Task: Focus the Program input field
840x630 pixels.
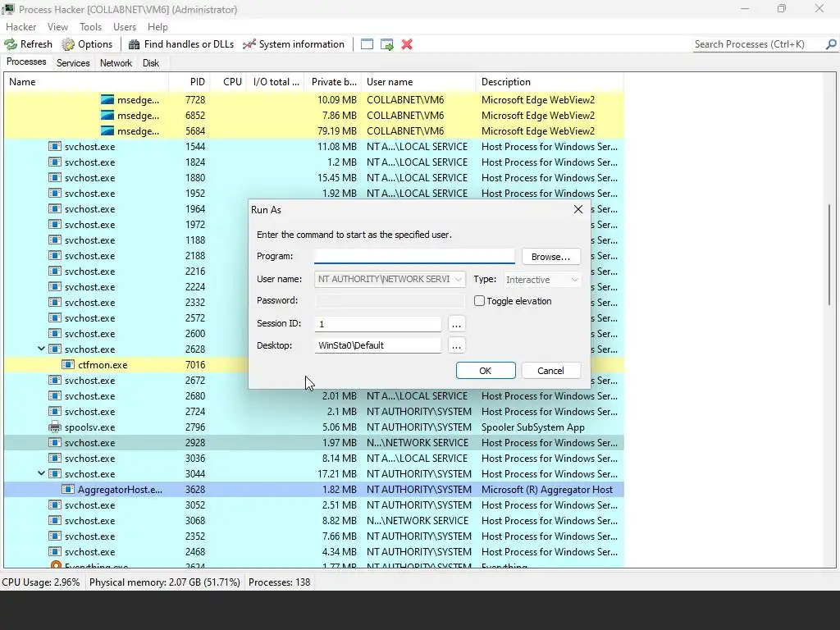Action: coord(414,256)
